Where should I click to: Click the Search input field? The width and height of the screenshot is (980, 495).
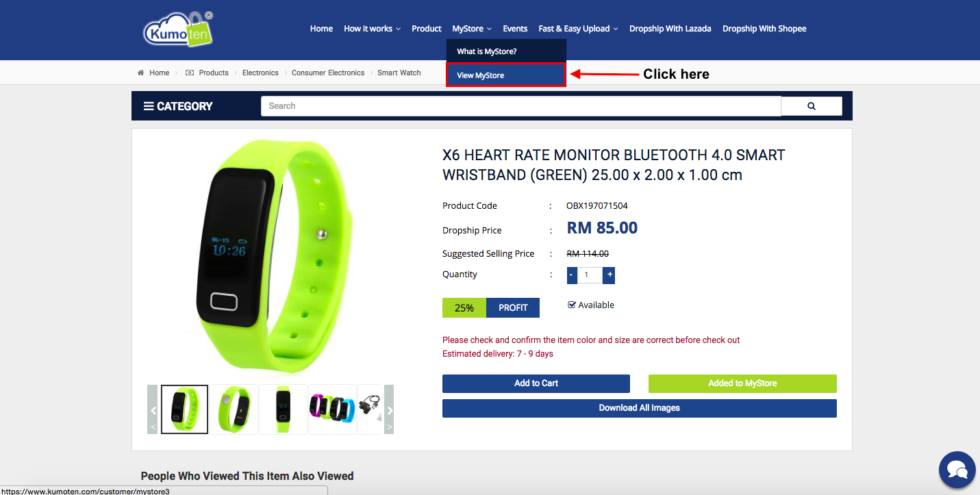(520, 106)
